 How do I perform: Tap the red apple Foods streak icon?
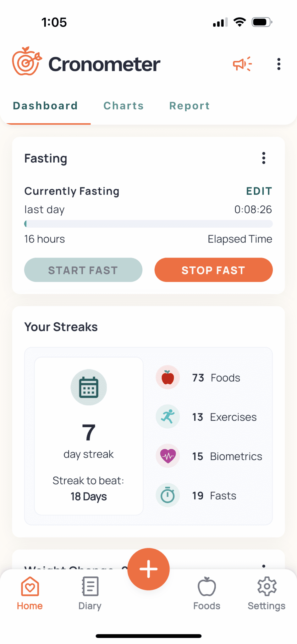(168, 377)
